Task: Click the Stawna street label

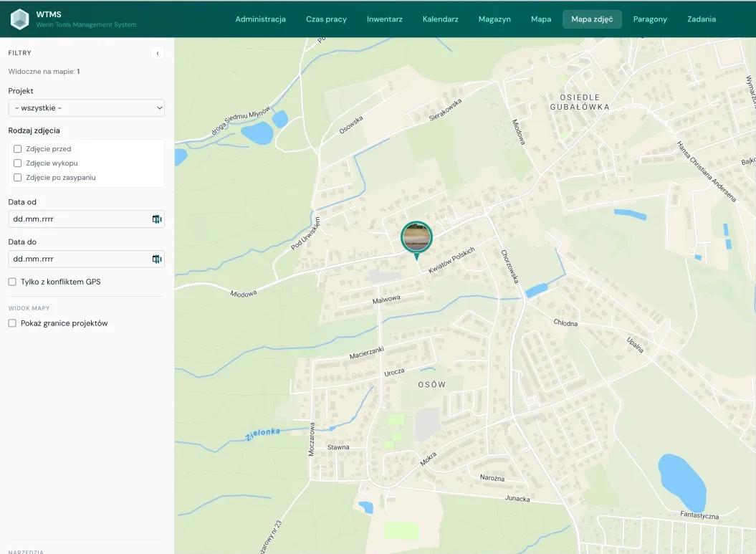Action: 338,447
